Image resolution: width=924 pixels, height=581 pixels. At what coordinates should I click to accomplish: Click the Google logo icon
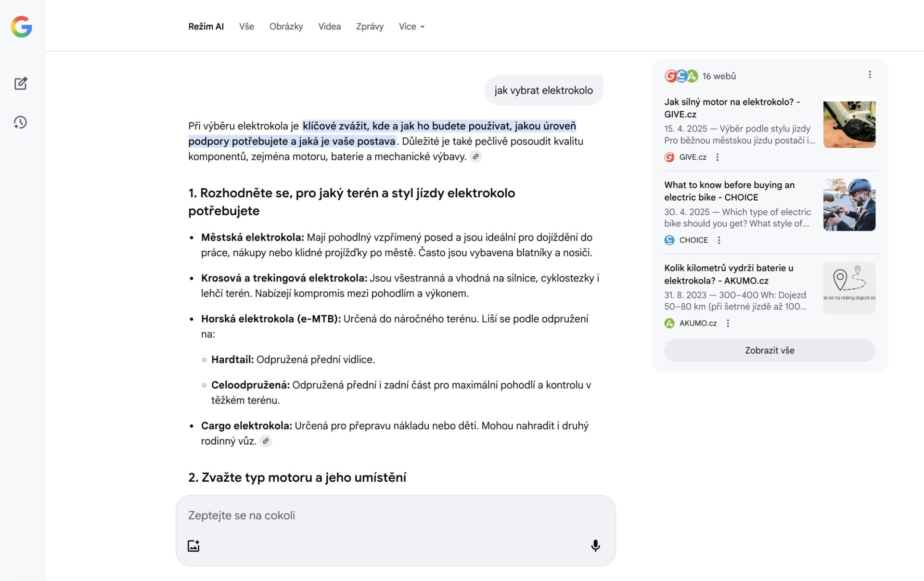(22, 26)
